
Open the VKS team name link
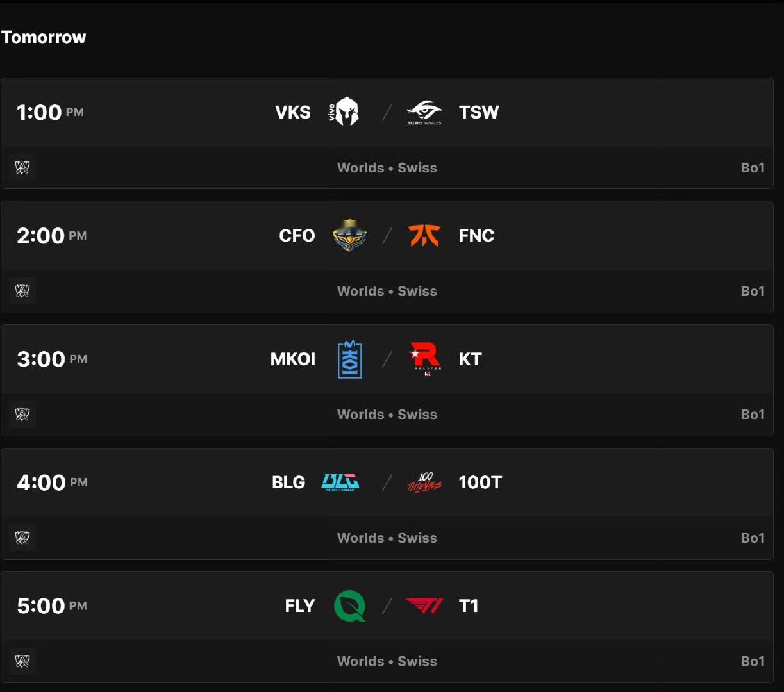point(293,112)
